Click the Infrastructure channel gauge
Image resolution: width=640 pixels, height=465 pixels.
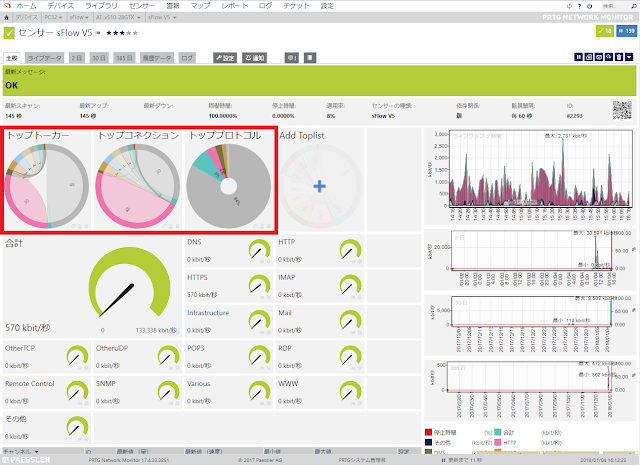click(x=260, y=320)
